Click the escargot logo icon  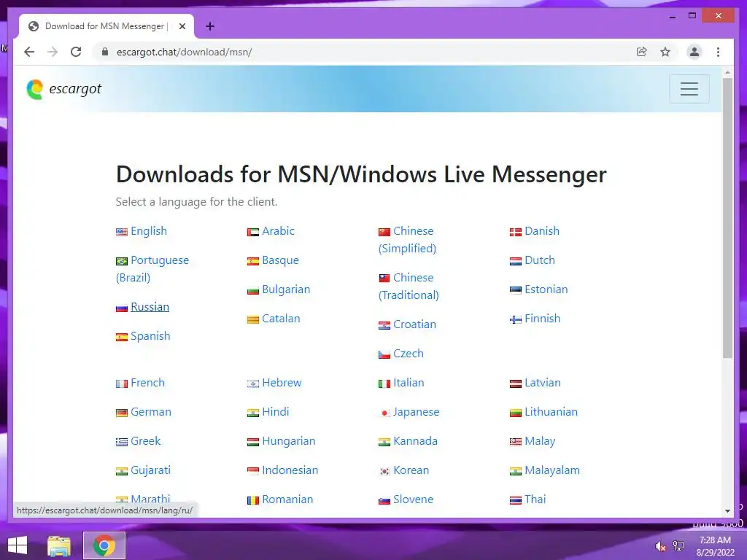coord(35,89)
